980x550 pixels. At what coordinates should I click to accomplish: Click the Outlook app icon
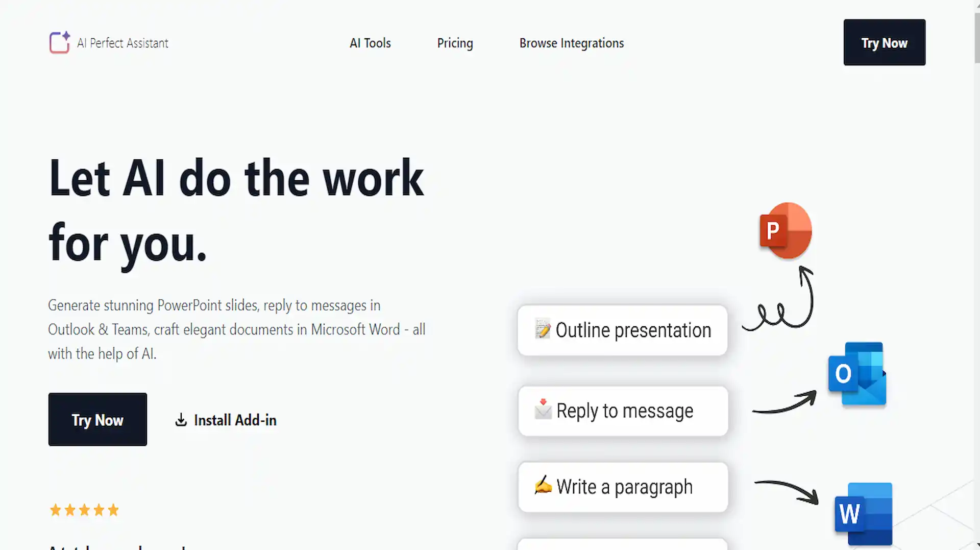tap(857, 374)
